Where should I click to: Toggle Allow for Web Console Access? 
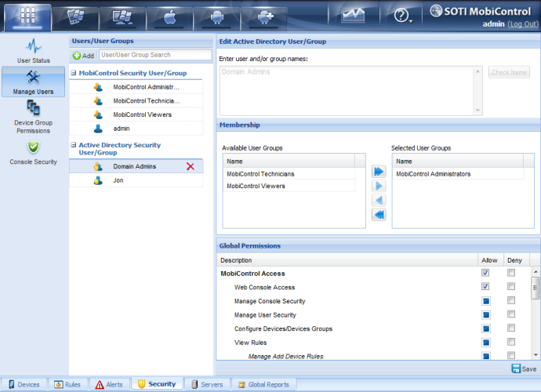click(x=485, y=286)
